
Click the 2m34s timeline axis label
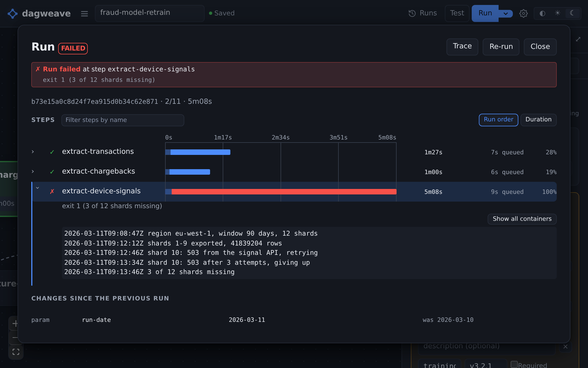281,138
